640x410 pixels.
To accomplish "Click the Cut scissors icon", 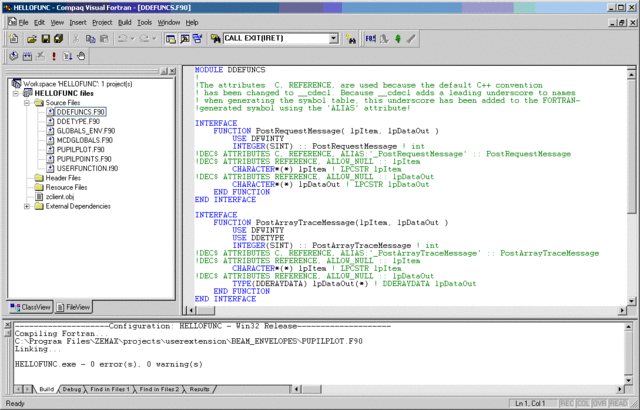I will pos(76,39).
